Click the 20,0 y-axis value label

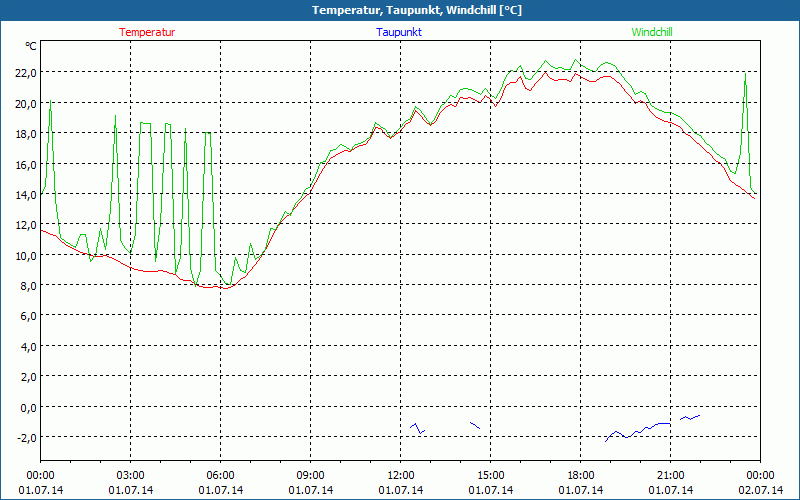26,104
